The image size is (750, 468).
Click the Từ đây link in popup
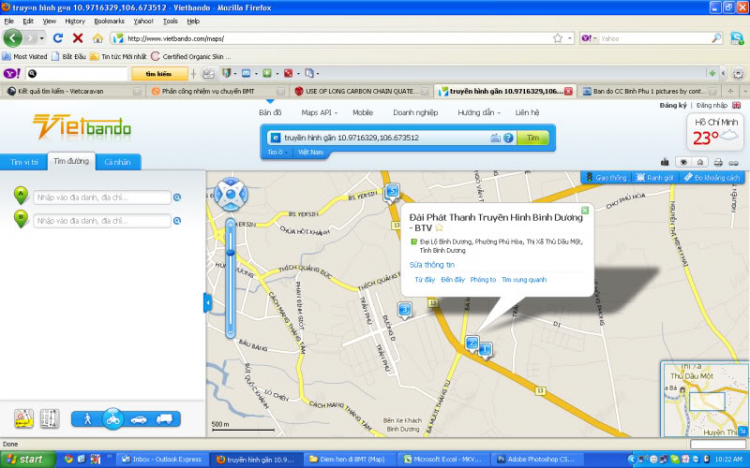[x=425, y=280]
